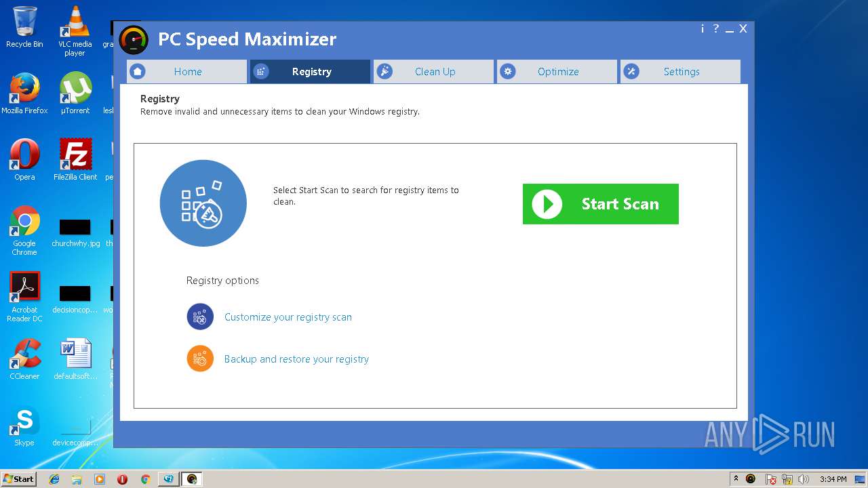
Task: Open µTorrent desktop shortcut
Action: tap(75, 94)
